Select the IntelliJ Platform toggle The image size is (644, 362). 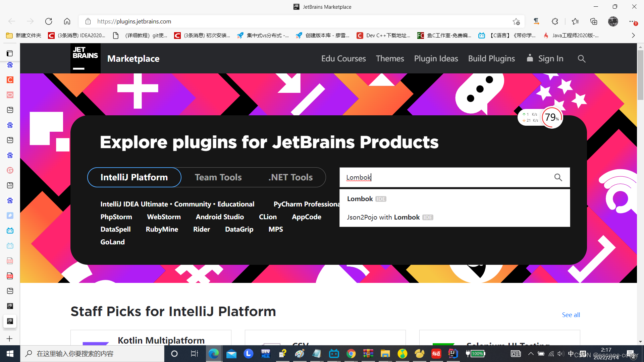click(x=134, y=177)
